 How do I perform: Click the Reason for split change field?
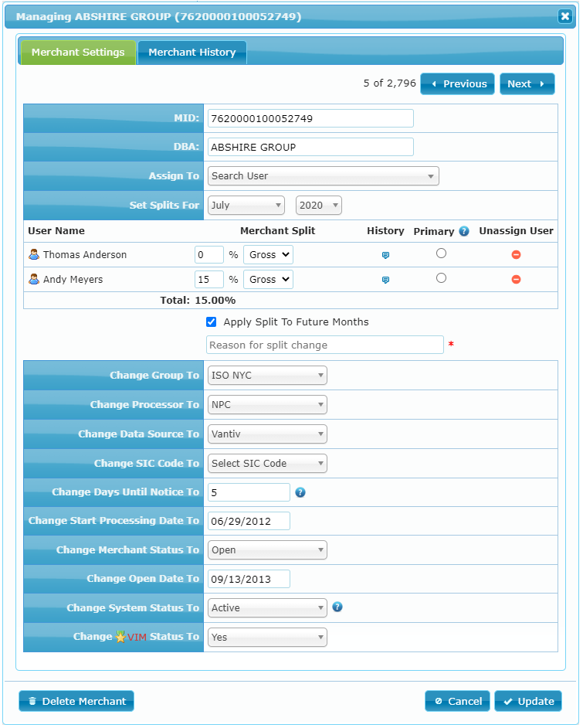pyautogui.click(x=324, y=345)
